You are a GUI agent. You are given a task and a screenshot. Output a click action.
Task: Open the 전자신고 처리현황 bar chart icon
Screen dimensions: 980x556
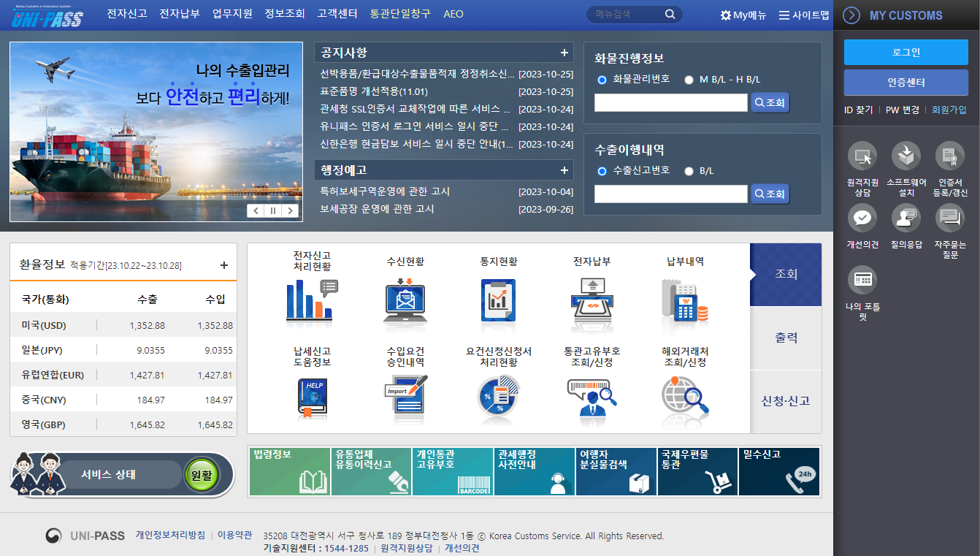[x=312, y=300]
